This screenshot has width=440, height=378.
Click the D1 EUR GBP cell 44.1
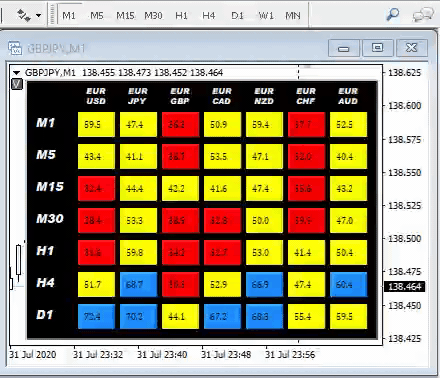coord(180,316)
